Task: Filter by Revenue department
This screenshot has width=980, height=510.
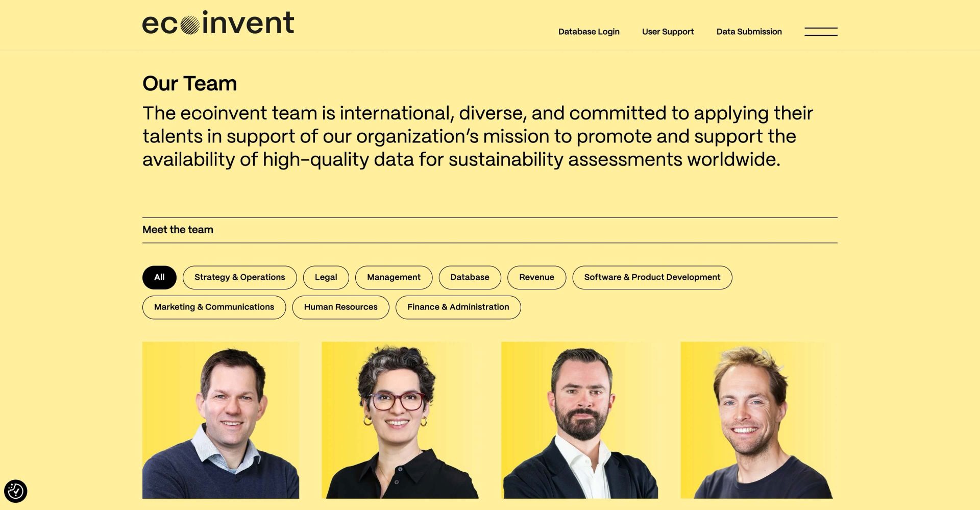Action: [x=536, y=277]
